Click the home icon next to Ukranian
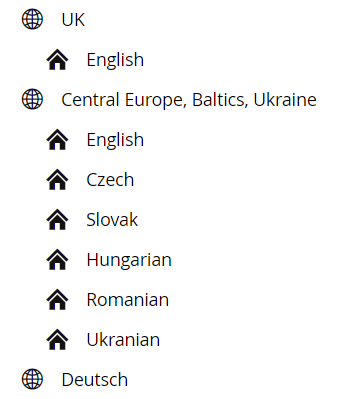 [57, 339]
